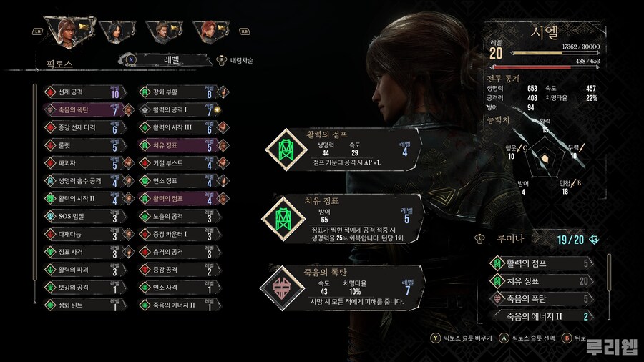This screenshot has height=362, width=644.
Task: Toggle 내림차순 sort order
Action: click(235, 60)
